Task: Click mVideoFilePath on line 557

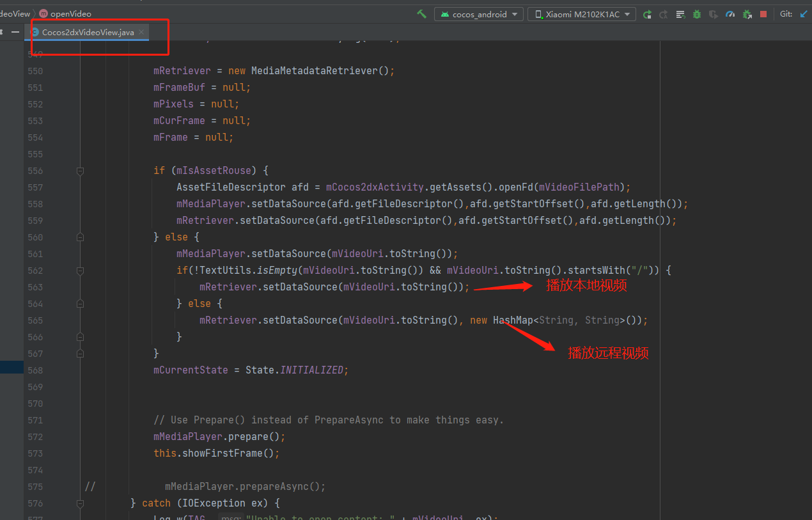Action: point(579,187)
